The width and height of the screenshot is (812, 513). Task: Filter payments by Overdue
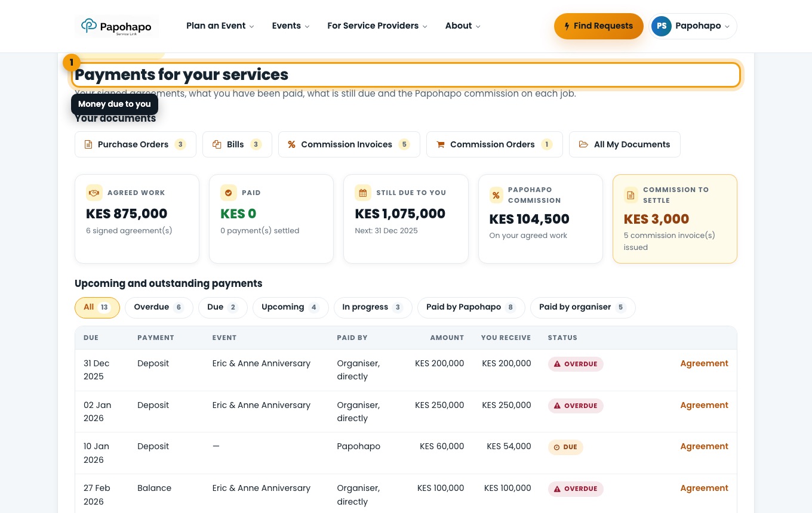[159, 307]
